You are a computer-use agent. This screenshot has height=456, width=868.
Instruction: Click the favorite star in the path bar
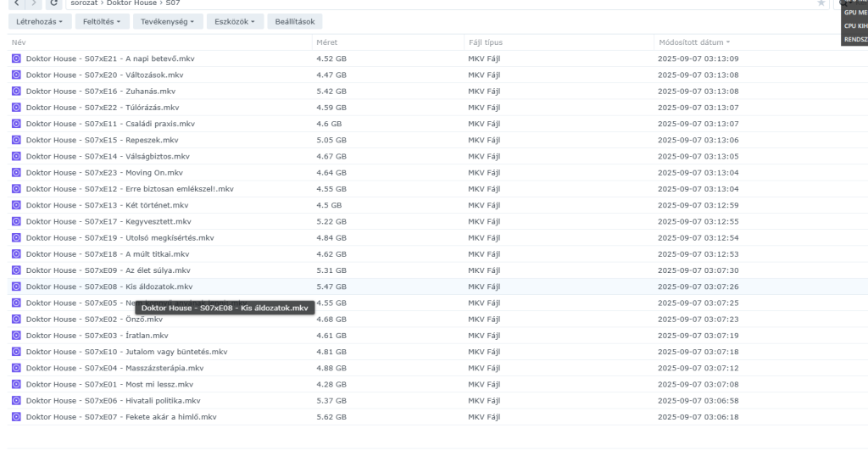(x=821, y=3)
